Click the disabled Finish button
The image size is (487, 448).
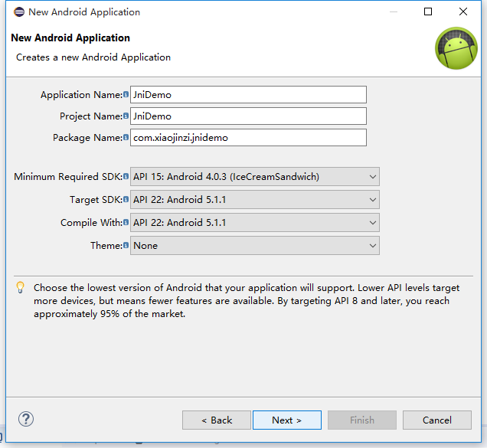coord(362,420)
